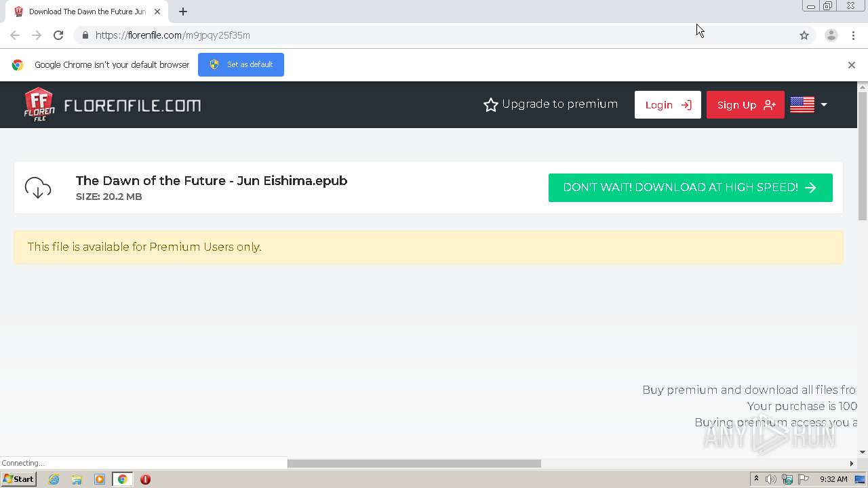The image size is (868, 488).
Task: Click the horizontal scrollbar right arrow
Action: [852, 464]
